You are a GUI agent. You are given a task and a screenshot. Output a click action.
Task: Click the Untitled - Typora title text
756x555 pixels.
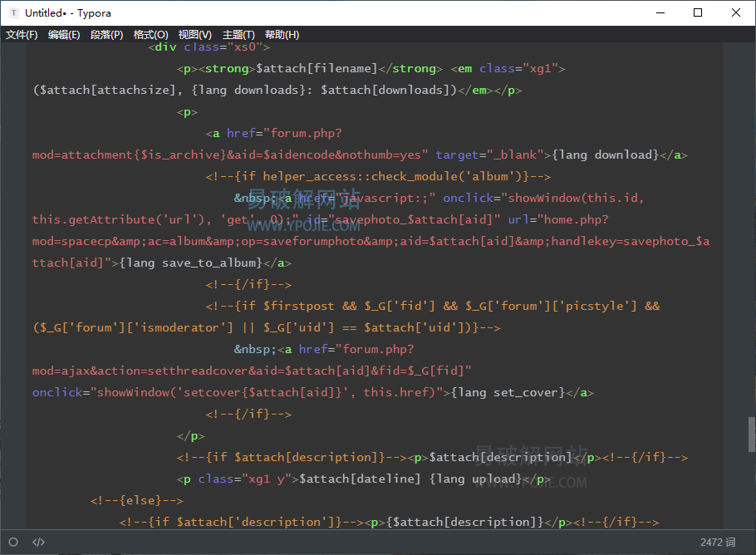(x=68, y=12)
